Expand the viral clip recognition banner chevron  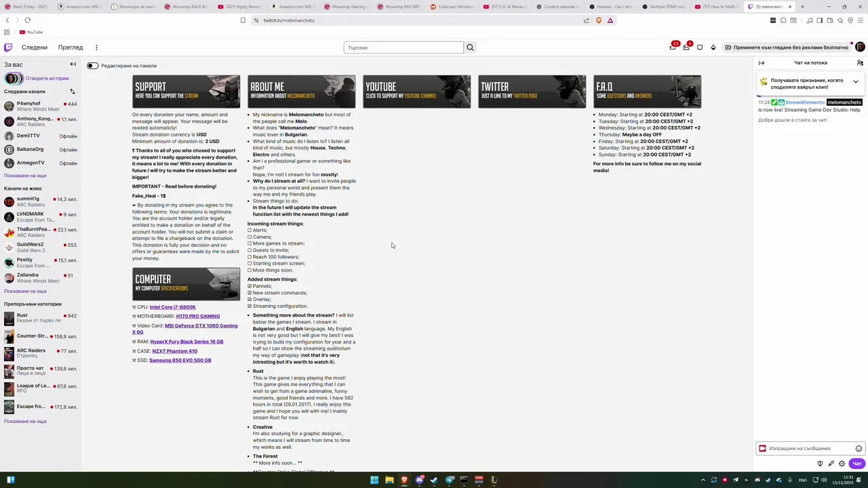[856, 81]
